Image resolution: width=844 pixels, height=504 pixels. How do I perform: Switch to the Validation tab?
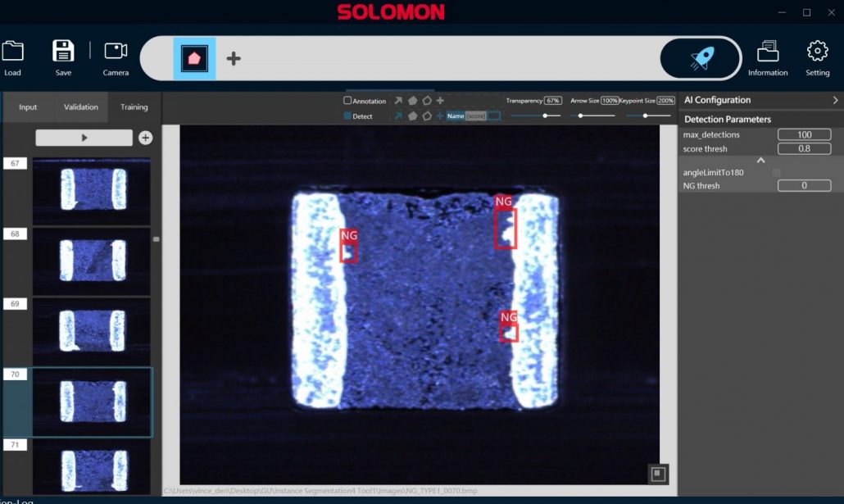[x=81, y=107]
